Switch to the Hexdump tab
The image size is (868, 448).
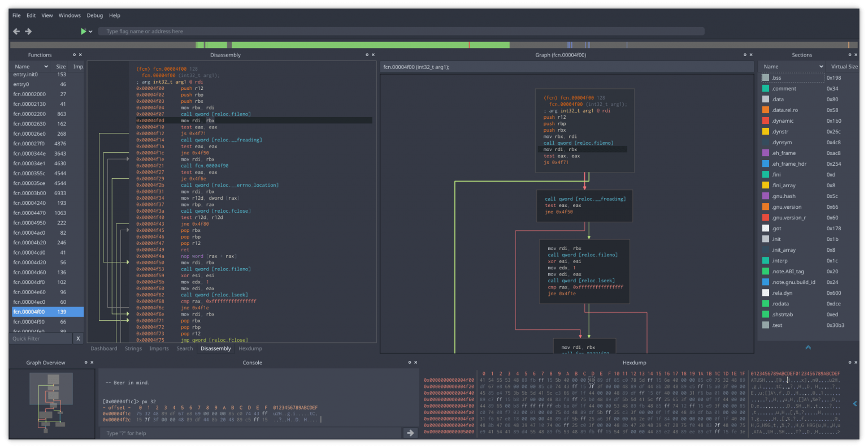[250, 348]
